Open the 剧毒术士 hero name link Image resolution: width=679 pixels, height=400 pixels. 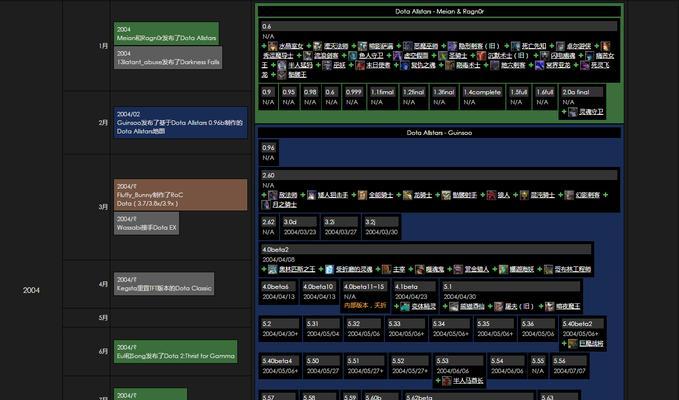pos(468,65)
